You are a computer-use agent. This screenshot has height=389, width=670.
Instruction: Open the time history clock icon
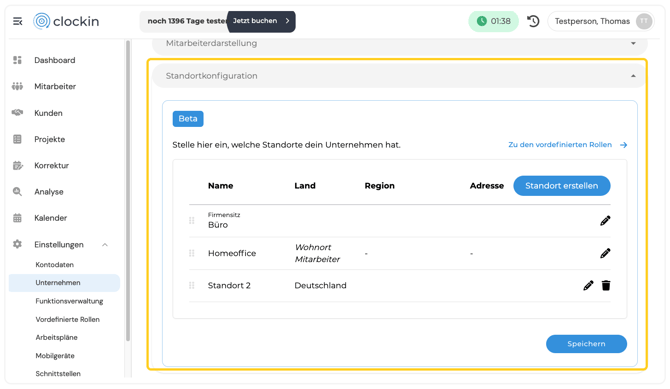(533, 21)
